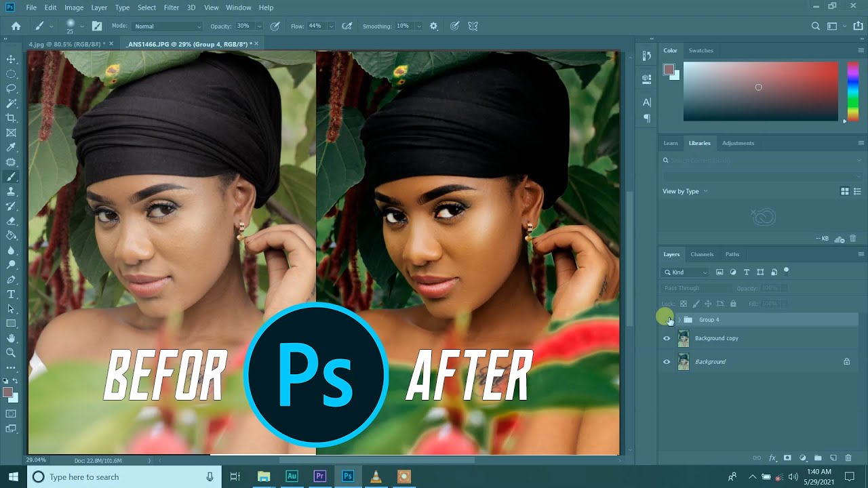The width and height of the screenshot is (868, 488).
Task: Add a layer mask
Action: (787, 458)
